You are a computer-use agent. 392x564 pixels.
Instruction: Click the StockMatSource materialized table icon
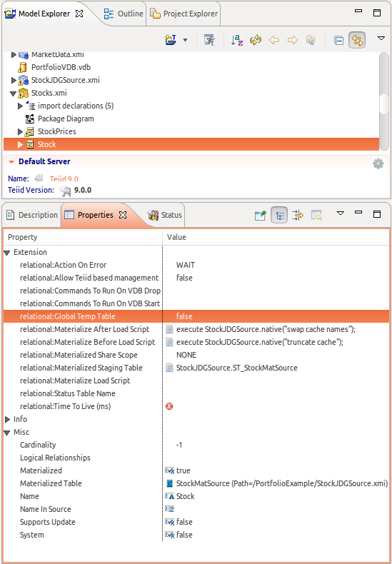[x=170, y=483]
